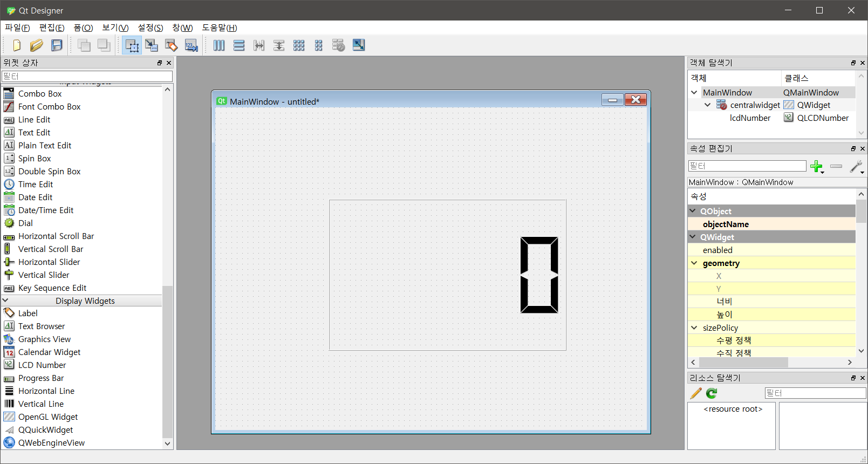Click the green reload resources icon
Image resolution: width=868 pixels, height=464 pixels.
pyautogui.click(x=712, y=393)
